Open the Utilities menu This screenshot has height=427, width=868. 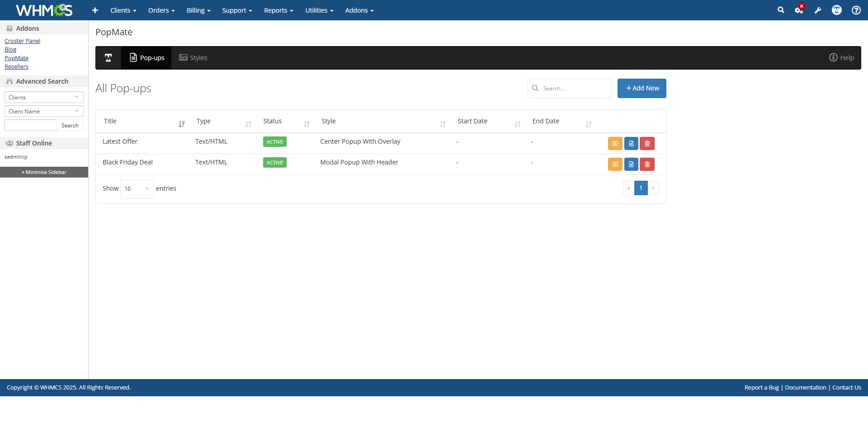coord(319,10)
